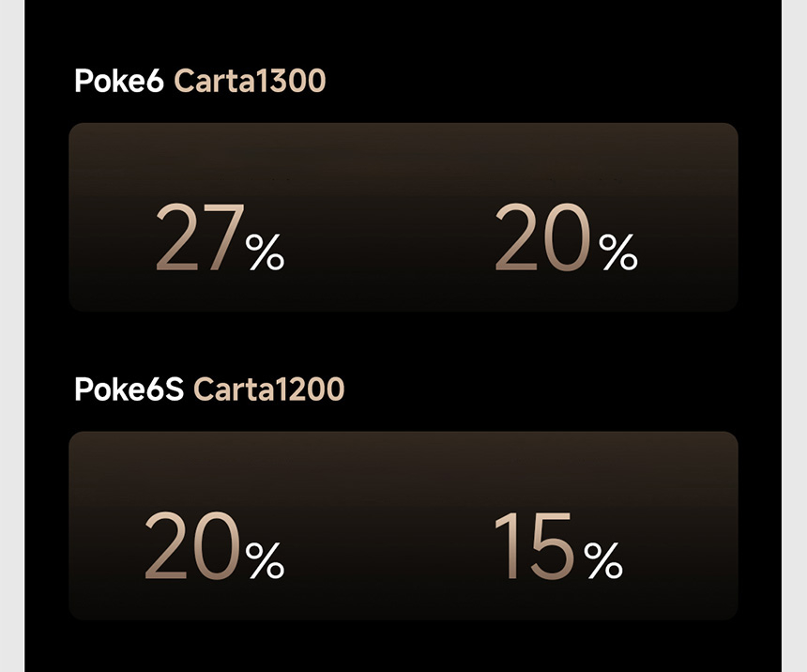Click the percent sign in Poke6 20% stat
Viewport: 807px width, 672px height.
pyautogui.click(x=618, y=252)
